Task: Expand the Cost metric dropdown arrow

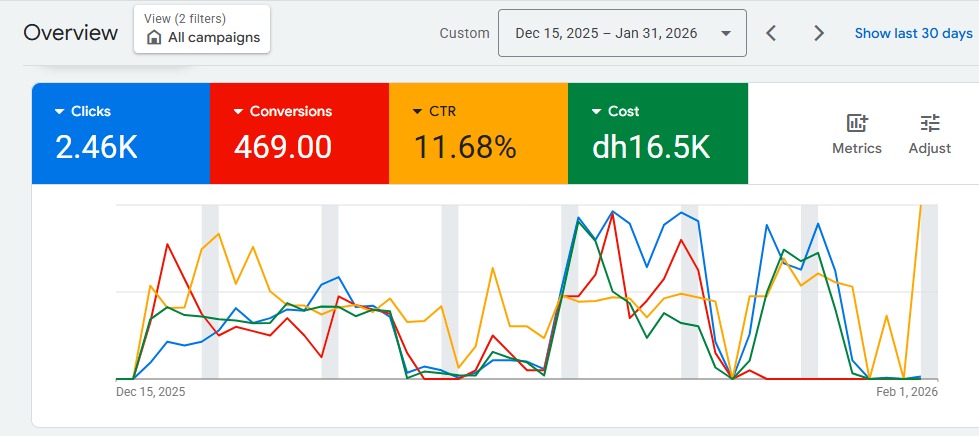Action: (596, 111)
